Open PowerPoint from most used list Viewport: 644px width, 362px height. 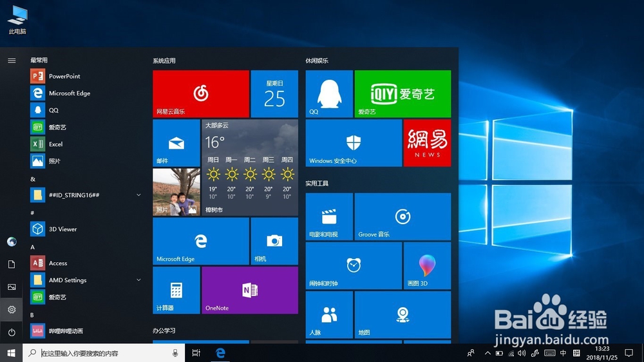tap(85, 76)
